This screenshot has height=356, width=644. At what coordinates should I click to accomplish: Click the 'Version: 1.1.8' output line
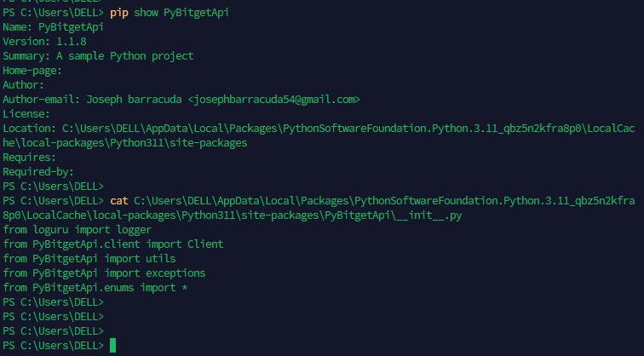tap(43, 42)
